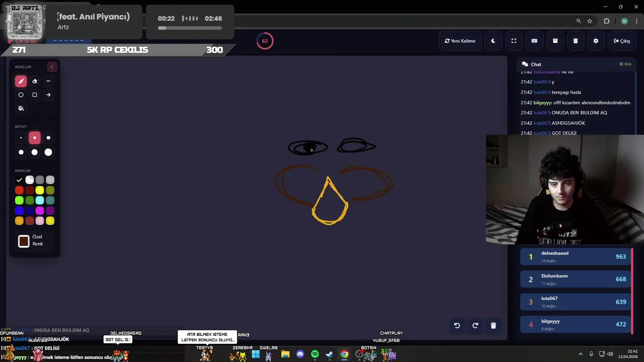Clear canvas with bottom trash icon
The height and width of the screenshot is (362, 644).
tap(493, 325)
